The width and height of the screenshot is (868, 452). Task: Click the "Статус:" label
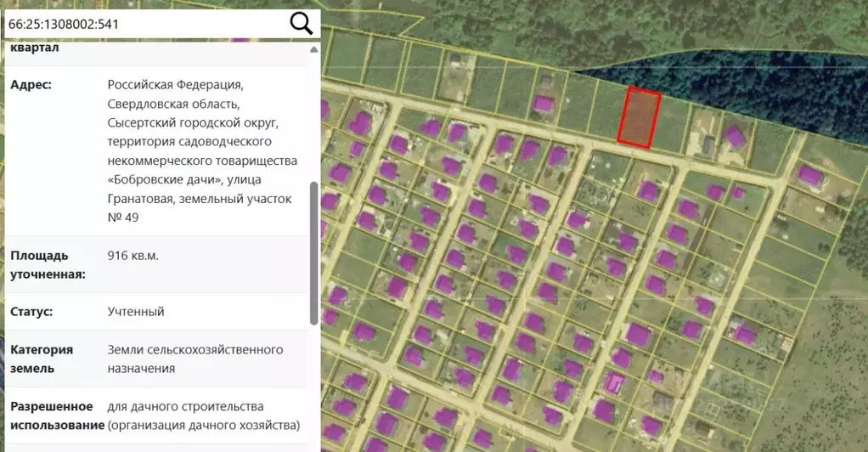click(x=31, y=312)
